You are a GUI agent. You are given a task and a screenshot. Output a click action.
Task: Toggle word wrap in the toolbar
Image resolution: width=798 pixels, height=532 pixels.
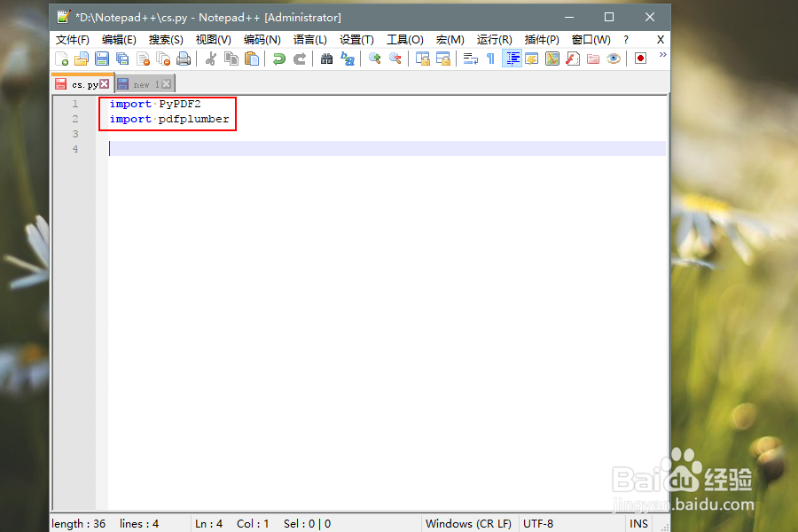469,58
